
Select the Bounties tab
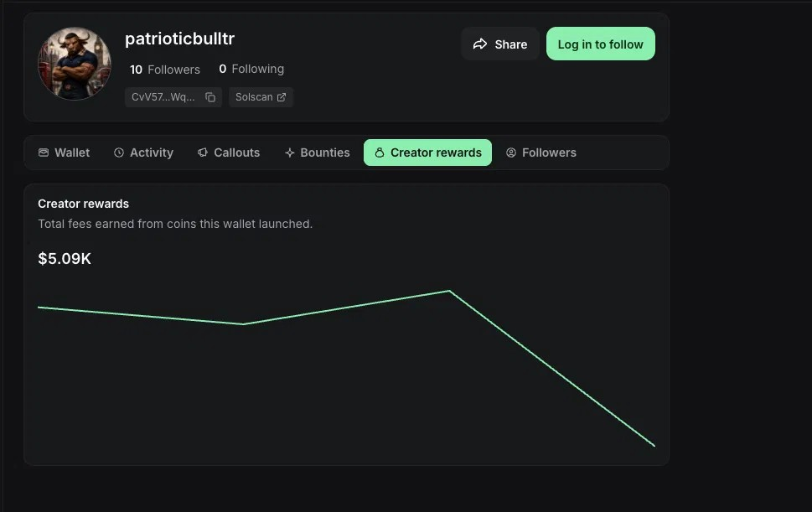point(317,153)
